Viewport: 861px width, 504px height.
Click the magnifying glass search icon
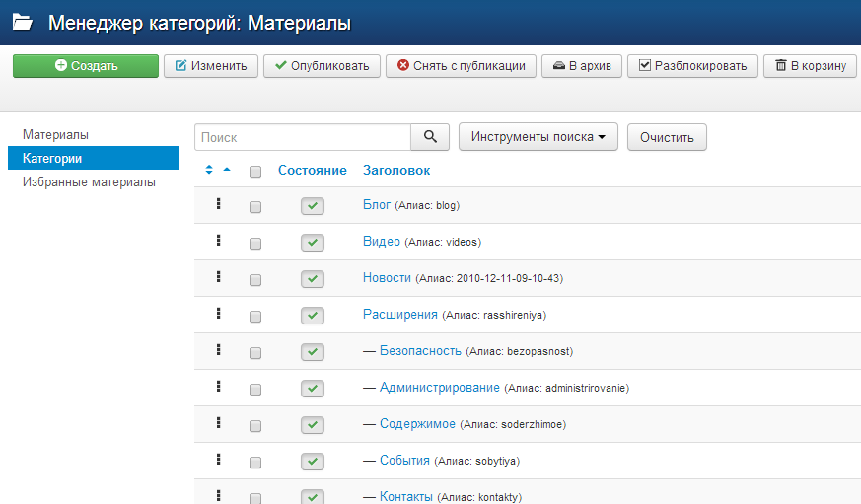(x=429, y=137)
